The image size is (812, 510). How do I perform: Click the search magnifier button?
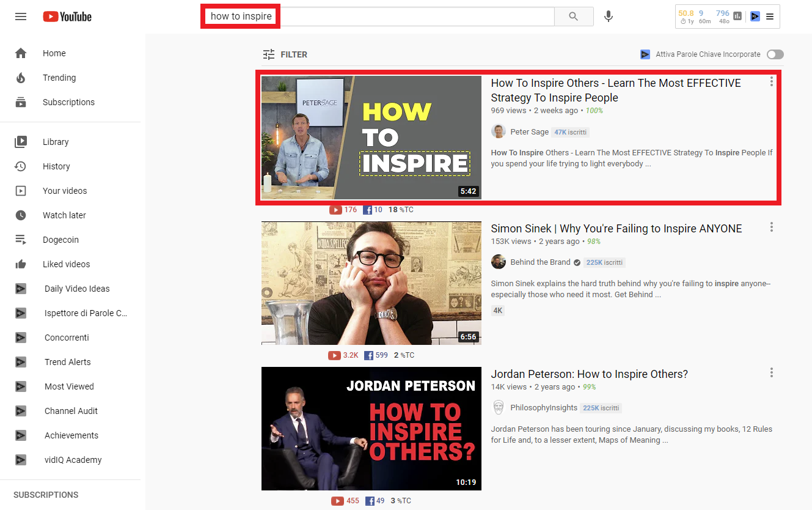[x=574, y=17]
